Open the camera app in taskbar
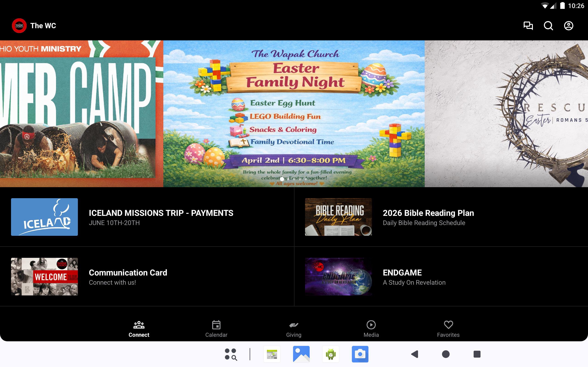 tap(360, 354)
